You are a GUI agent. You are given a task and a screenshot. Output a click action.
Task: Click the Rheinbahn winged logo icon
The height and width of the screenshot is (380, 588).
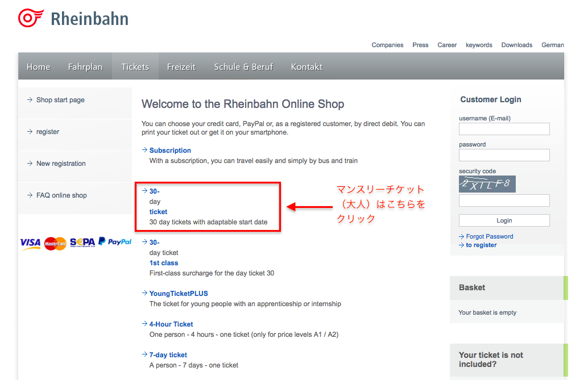(31, 18)
